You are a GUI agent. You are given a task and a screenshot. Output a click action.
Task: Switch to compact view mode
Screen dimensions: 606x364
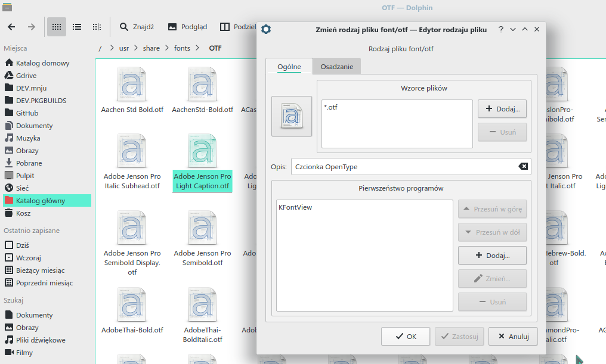96,26
